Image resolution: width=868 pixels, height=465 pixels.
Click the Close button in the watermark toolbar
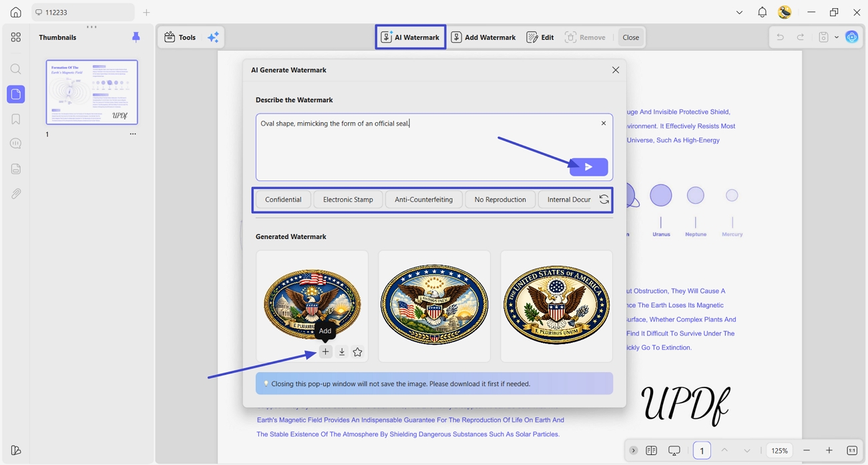631,37
